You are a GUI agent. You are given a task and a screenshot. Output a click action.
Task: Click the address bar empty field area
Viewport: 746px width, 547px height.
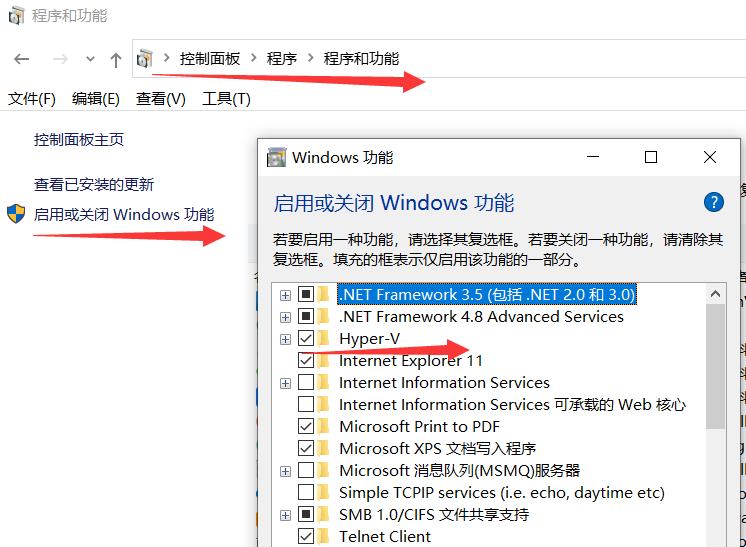tap(571, 59)
